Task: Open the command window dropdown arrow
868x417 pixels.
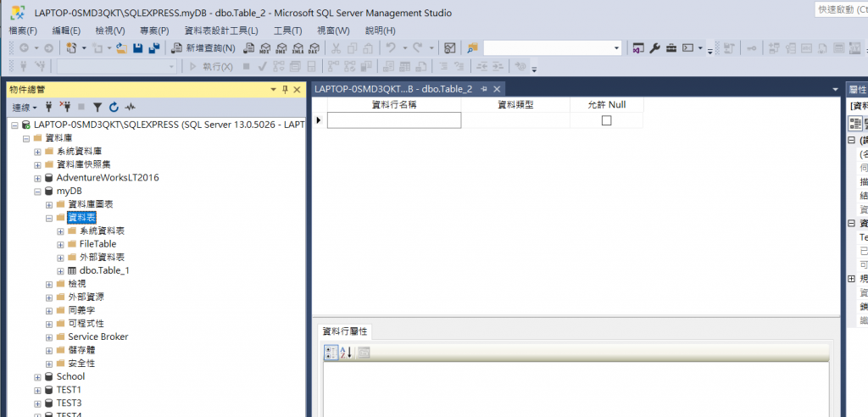Action: [x=701, y=48]
